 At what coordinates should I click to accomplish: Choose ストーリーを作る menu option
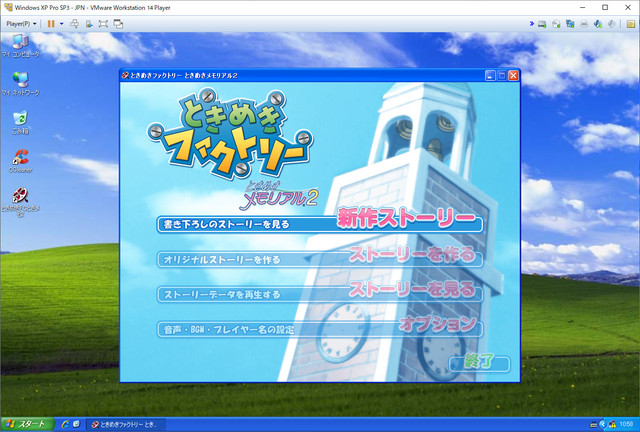pos(320,257)
